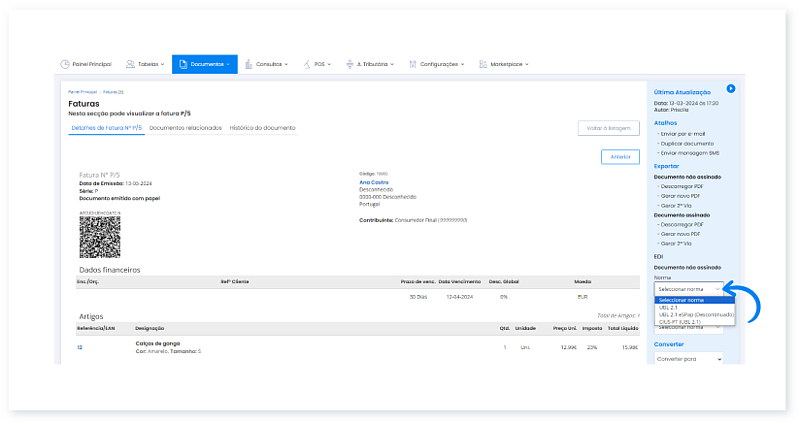
Task: Click the Anterior button
Action: click(x=620, y=157)
